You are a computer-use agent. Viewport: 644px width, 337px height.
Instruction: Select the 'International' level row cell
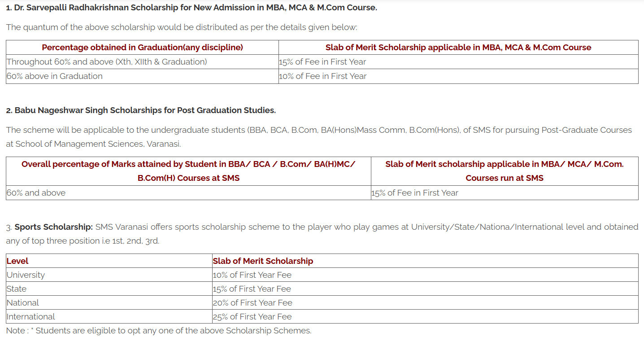click(31, 316)
